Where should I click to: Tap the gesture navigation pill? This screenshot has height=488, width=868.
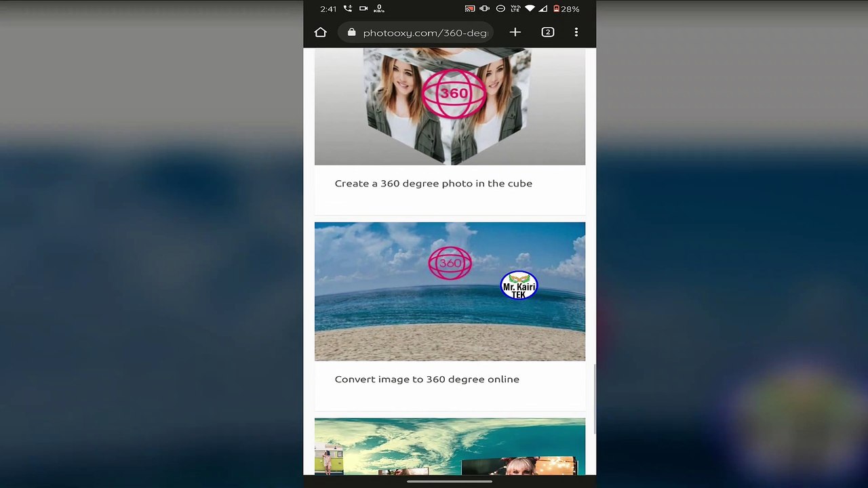point(450,482)
